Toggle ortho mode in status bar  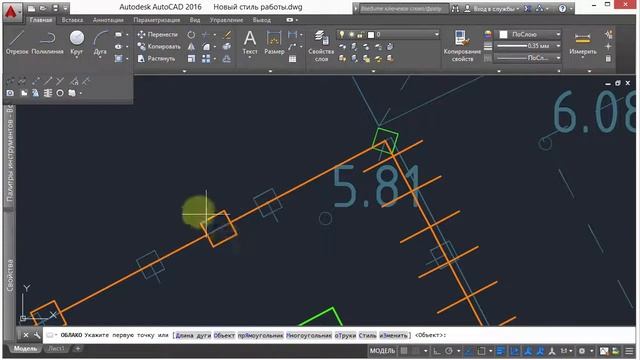[x=437, y=351]
